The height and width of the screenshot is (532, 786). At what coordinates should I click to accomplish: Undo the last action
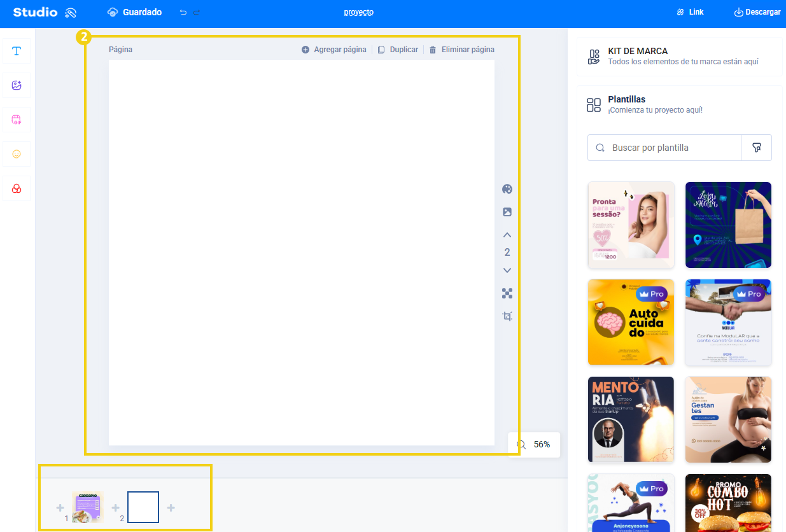point(183,12)
